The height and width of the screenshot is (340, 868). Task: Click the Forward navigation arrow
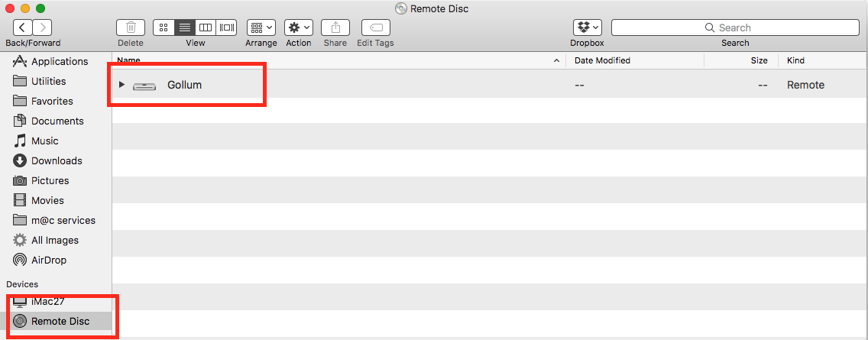point(43,28)
